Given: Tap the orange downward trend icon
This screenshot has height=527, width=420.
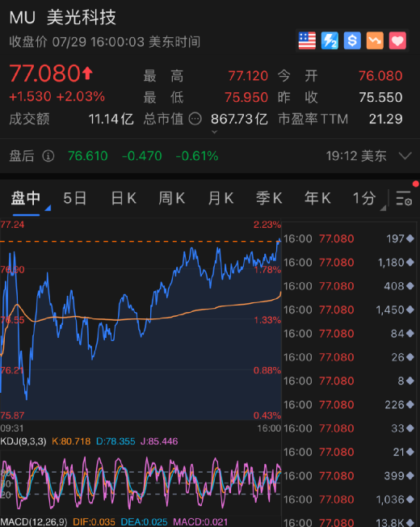Looking at the screenshot, I should 375,40.
